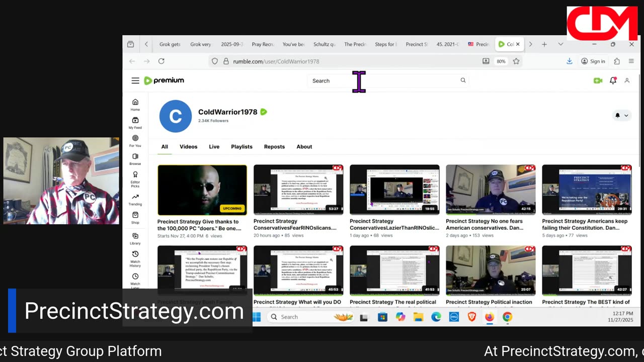Click the 80% zoom level indicator
This screenshot has width=644, height=362.
pyautogui.click(x=501, y=61)
